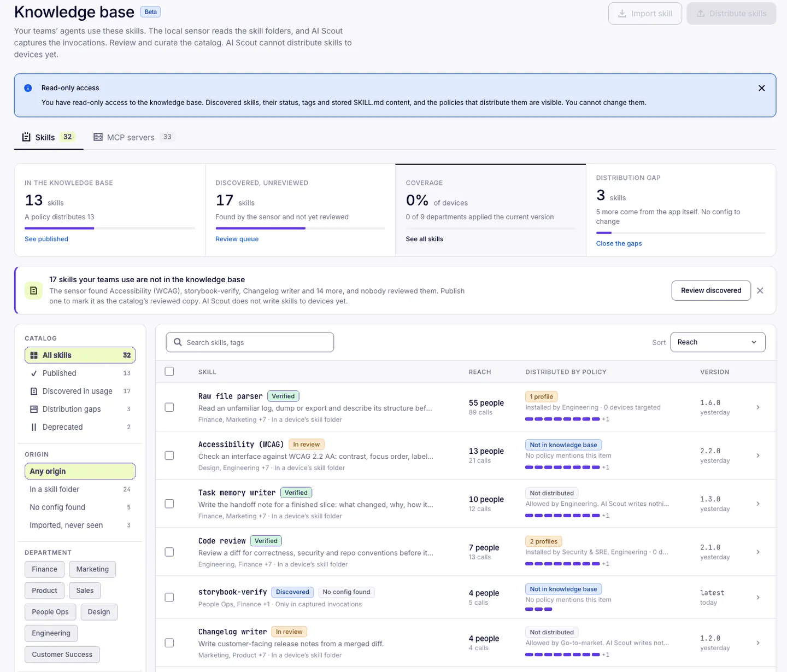Click the 2 profiles badge on Code review
This screenshot has height=672, width=787.
(543, 541)
